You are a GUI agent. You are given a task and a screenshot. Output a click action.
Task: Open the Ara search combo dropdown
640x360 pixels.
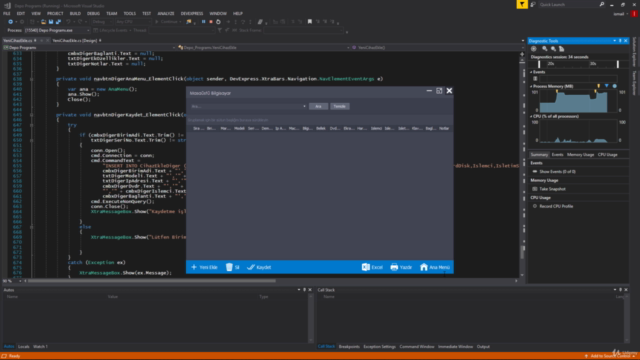coord(304,107)
